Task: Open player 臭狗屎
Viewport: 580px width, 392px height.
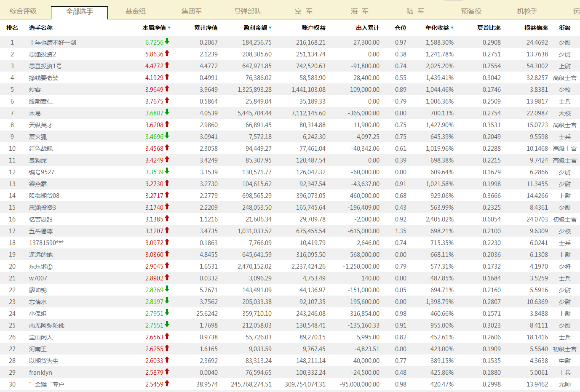Action: click(x=38, y=160)
